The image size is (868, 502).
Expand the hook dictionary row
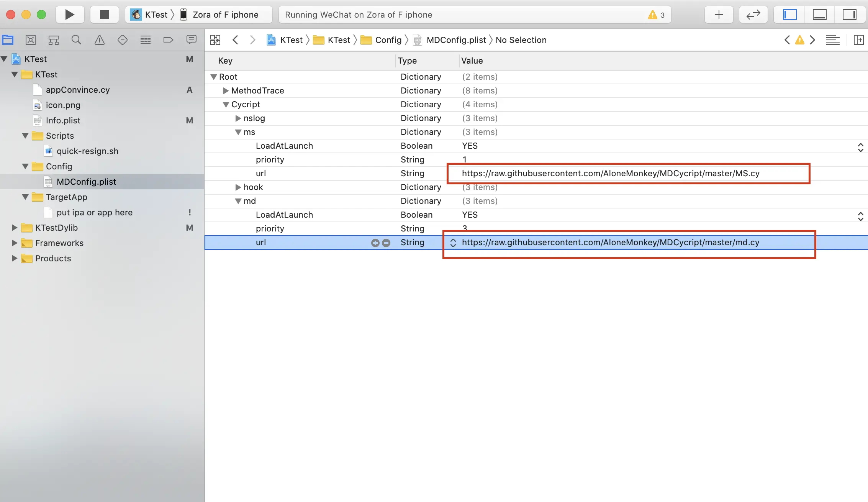[x=238, y=187]
